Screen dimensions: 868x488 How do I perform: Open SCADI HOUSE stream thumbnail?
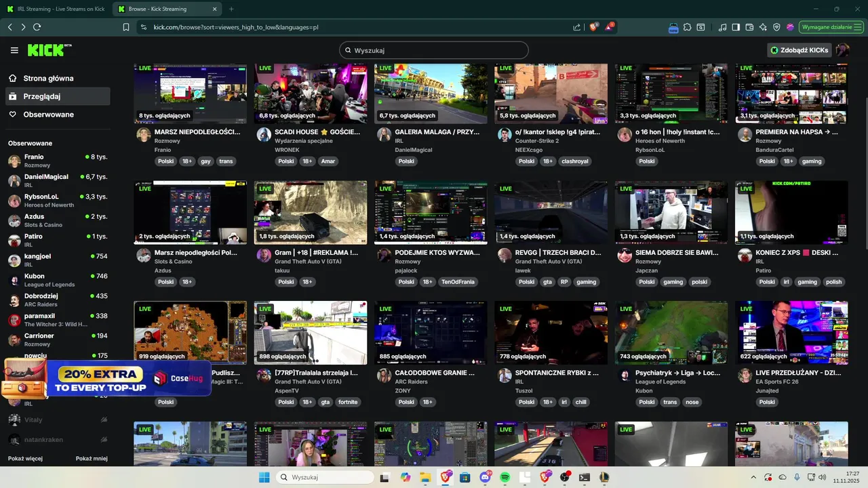311,93
